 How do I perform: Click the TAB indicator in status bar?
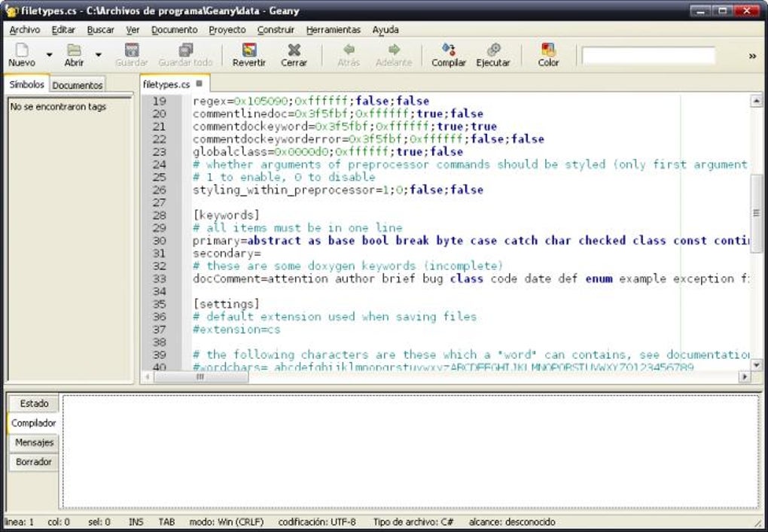point(166,522)
